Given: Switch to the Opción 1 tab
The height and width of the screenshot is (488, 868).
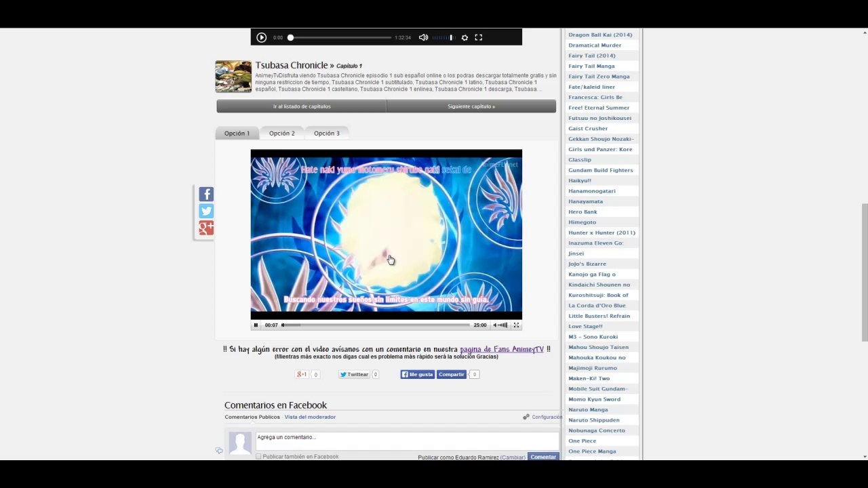Looking at the screenshot, I should 237,133.
